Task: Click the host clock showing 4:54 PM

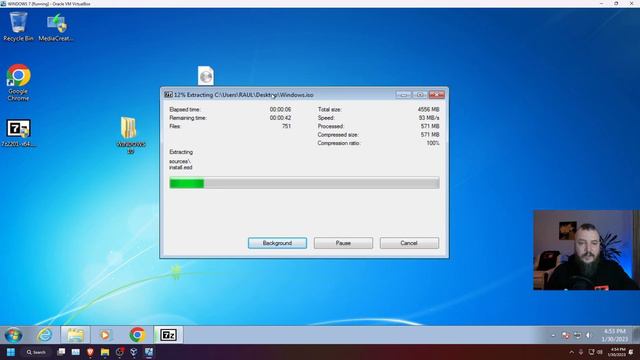Action: [x=617, y=352]
